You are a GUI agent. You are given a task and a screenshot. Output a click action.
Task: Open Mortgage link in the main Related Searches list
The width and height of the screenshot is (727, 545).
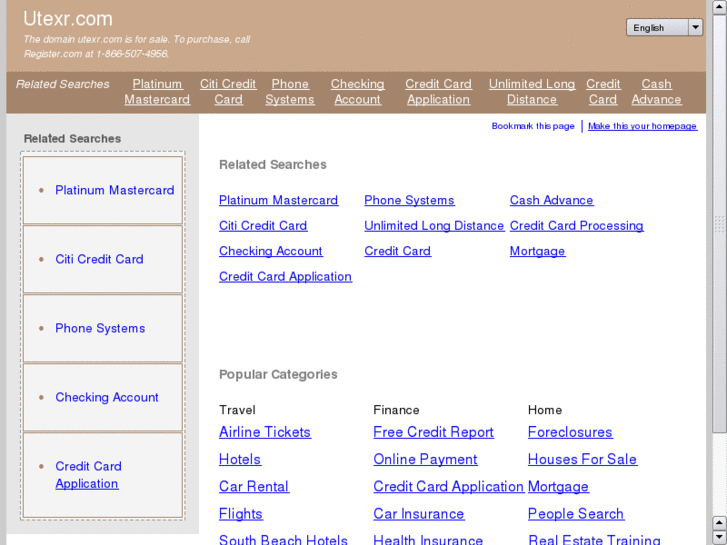click(537, 251)
